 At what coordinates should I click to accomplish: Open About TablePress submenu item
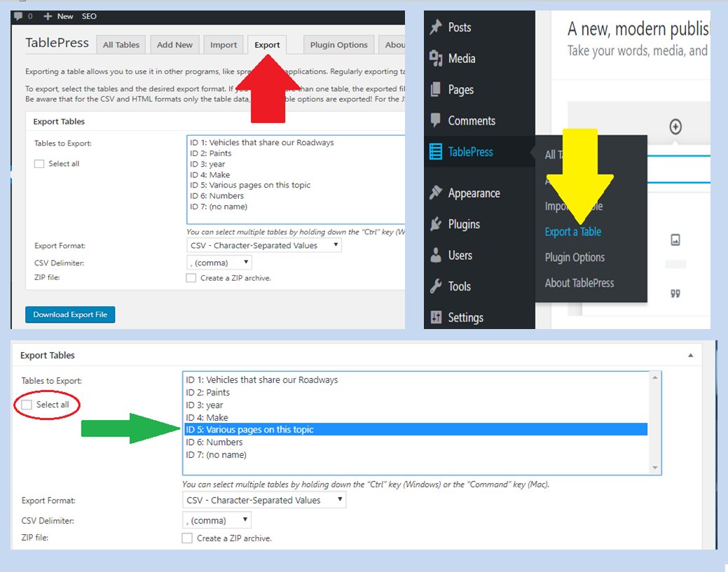tap(579, 283)
